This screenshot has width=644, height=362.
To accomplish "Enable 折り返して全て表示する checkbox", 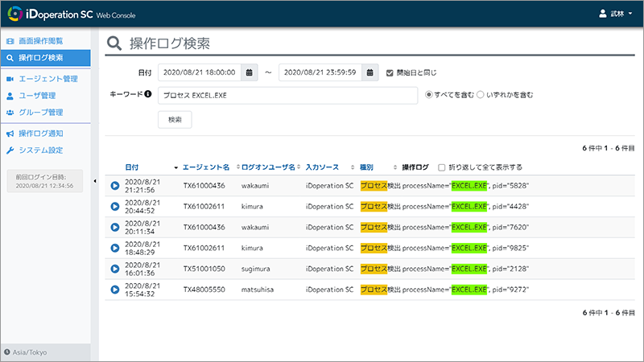I will click(x=441, y=167).
